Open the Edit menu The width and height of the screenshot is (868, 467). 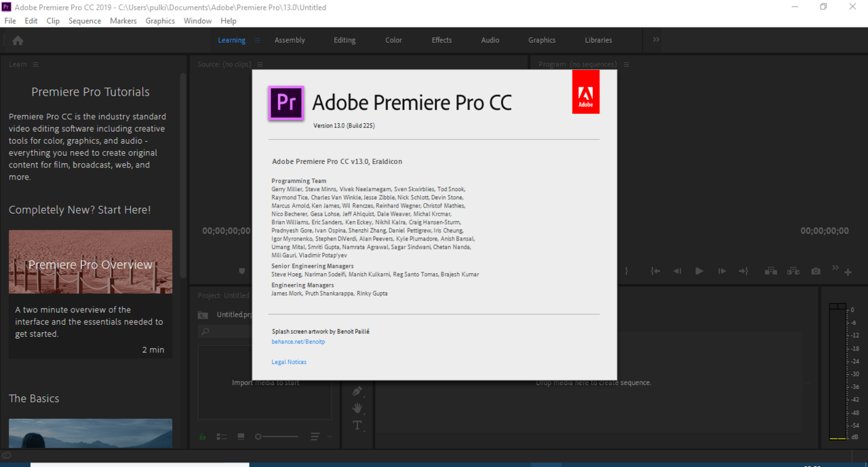point(31,21)
